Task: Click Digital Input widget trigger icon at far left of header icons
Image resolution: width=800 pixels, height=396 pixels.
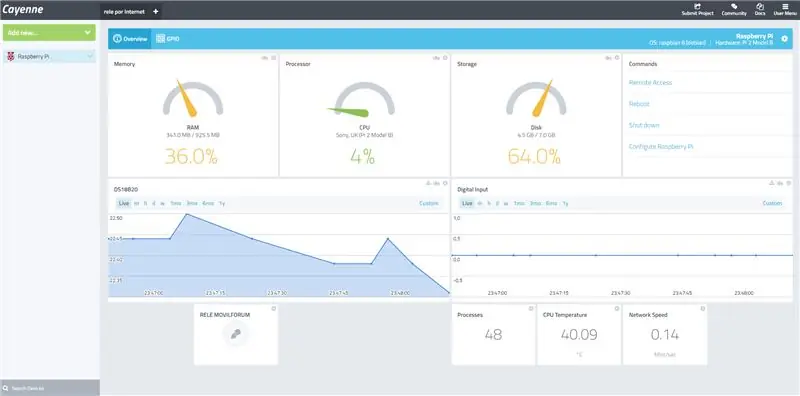Action: pyautogui.click(x=772, y=183)
